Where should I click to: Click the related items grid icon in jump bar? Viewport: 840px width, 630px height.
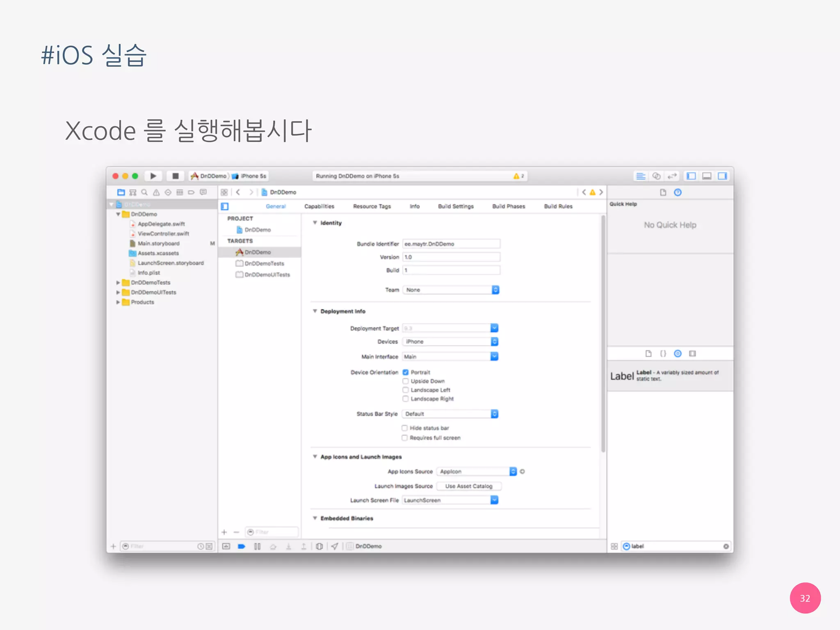(x=224, y=192)
